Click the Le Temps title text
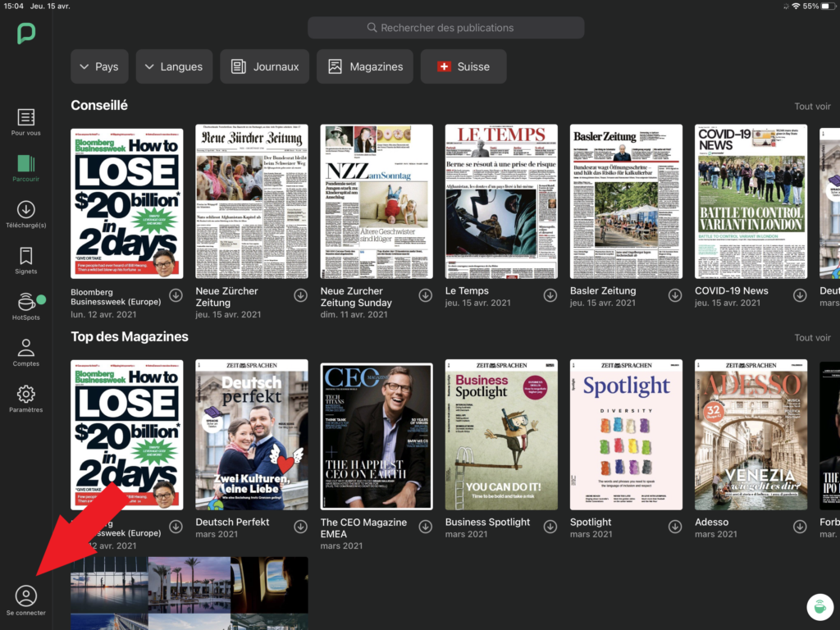The width and height of the screenshot is (840, 630). pyautogui.click(x=467, y=291)
